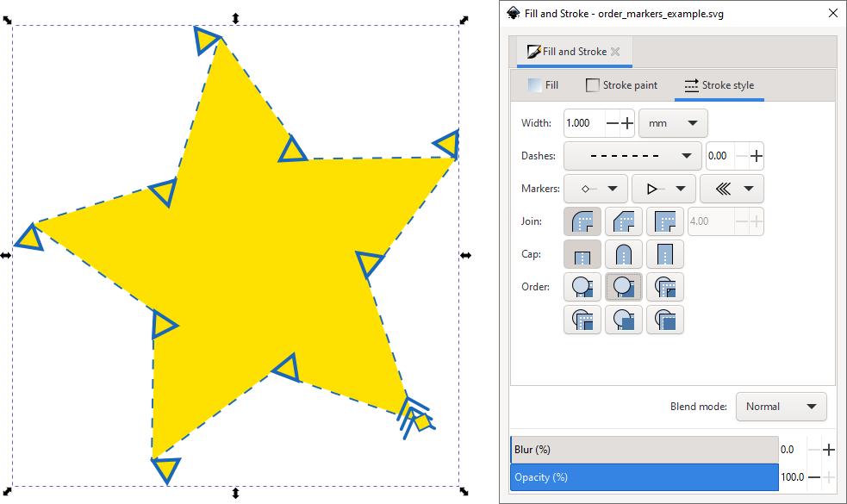Click the bottom-right corner scale handle

point(464,491)
